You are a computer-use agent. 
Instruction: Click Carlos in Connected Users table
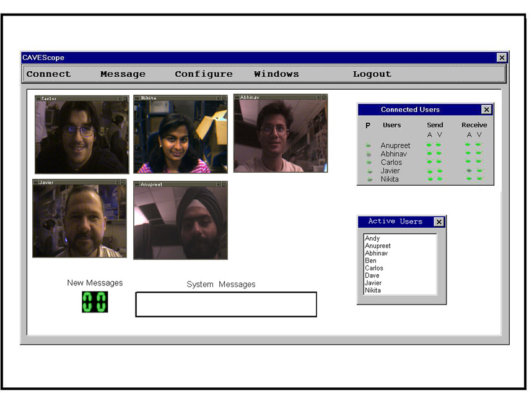(x=391, y=162)
